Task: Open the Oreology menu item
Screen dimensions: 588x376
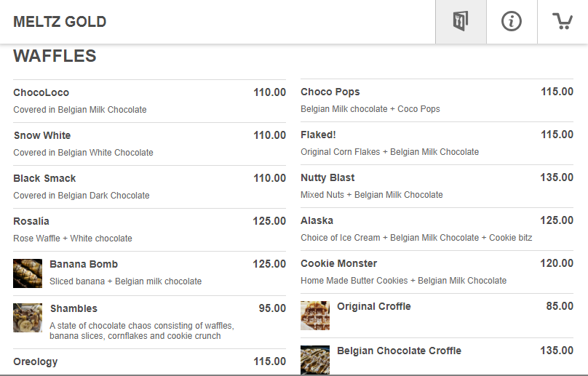Action: pyautogui.click(x=36, y=361)
